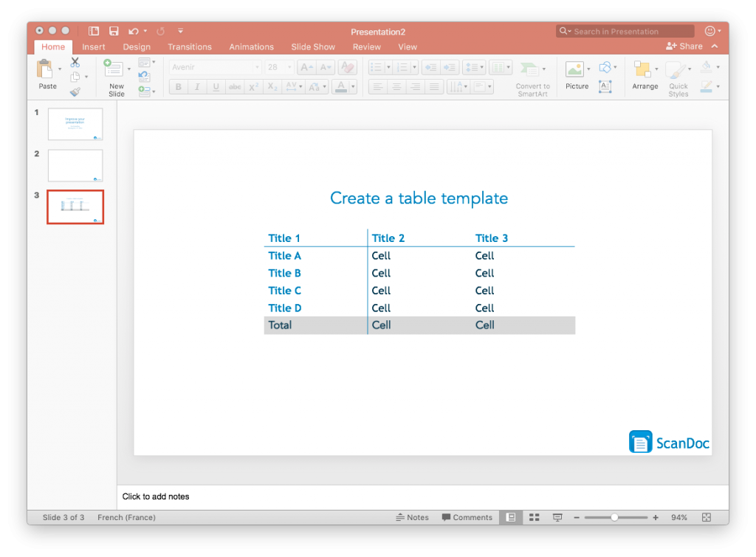
Task: Open the Slide Show tab
Action: [313, 46]
